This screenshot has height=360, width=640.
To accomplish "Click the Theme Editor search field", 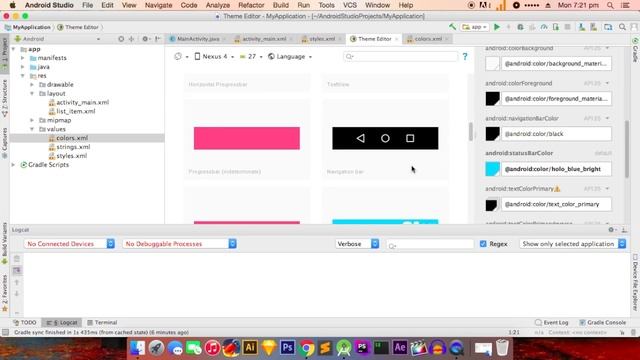I will [401, 56].
